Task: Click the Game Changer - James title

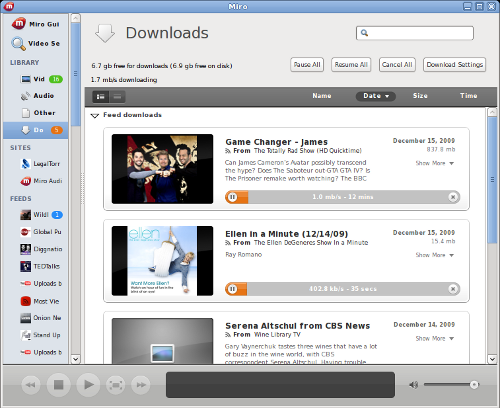Action: [277, 142]
